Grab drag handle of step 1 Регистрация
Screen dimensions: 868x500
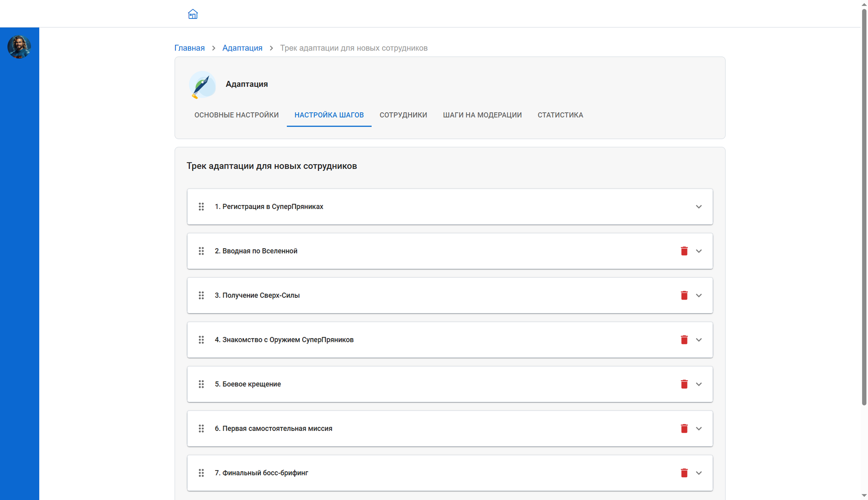coord(201,207)
